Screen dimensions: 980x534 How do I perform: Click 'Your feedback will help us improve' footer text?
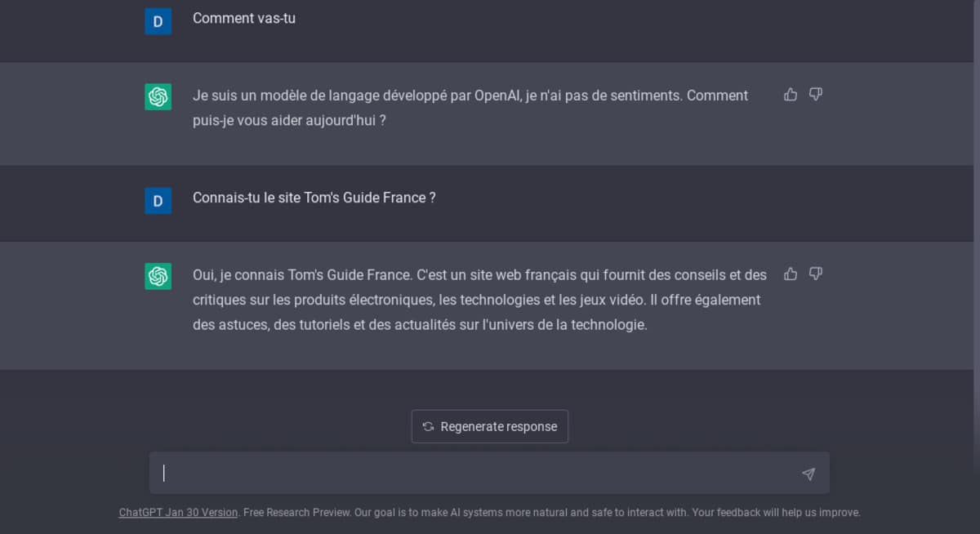click(776, 513)
